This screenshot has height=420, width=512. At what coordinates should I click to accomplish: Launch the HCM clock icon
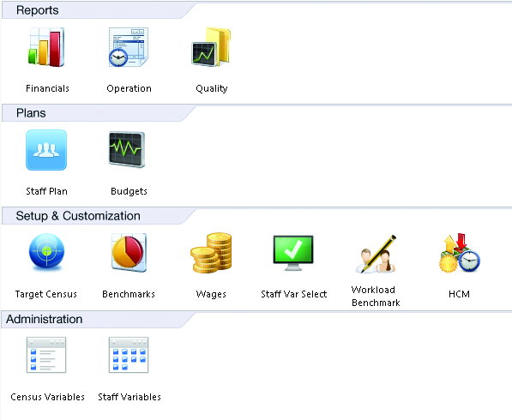[x=460, y=253]
